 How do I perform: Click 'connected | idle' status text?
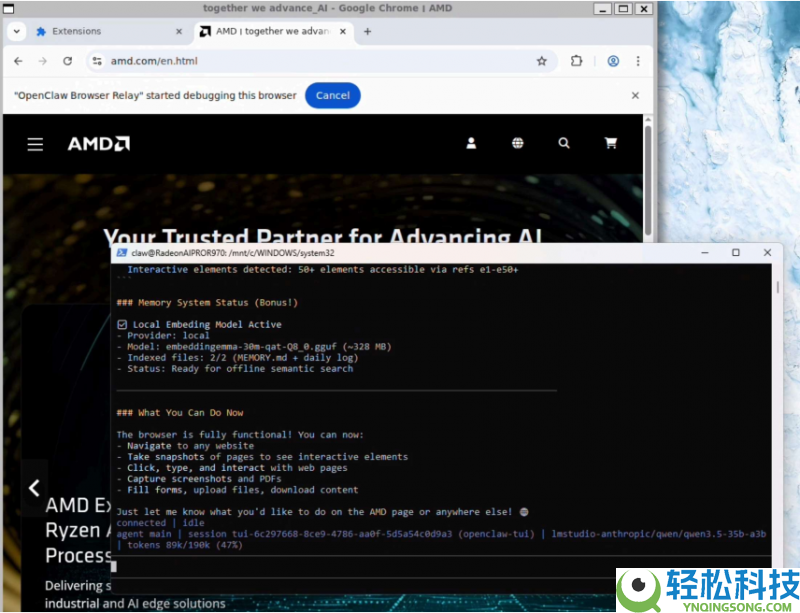[160, 523]
